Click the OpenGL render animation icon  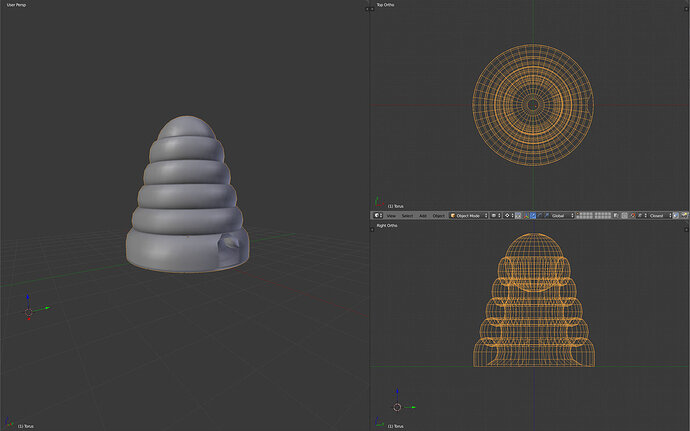684,215
